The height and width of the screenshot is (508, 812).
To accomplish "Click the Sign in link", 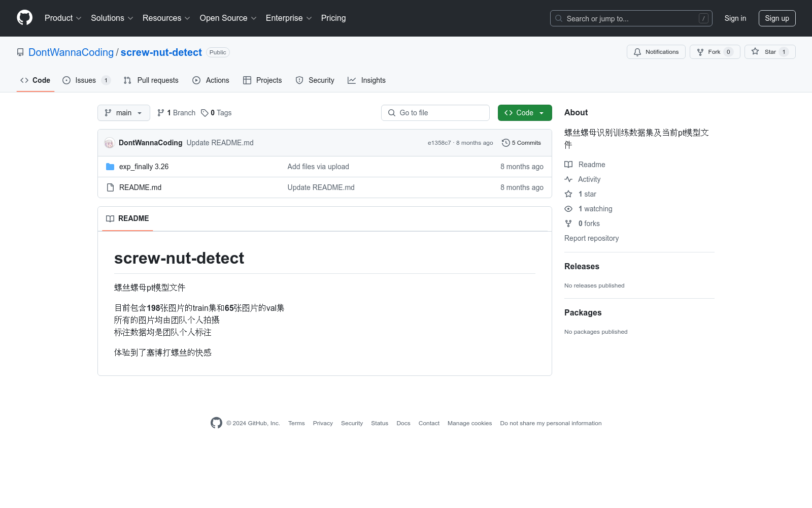I will click(x=735, y=18).
